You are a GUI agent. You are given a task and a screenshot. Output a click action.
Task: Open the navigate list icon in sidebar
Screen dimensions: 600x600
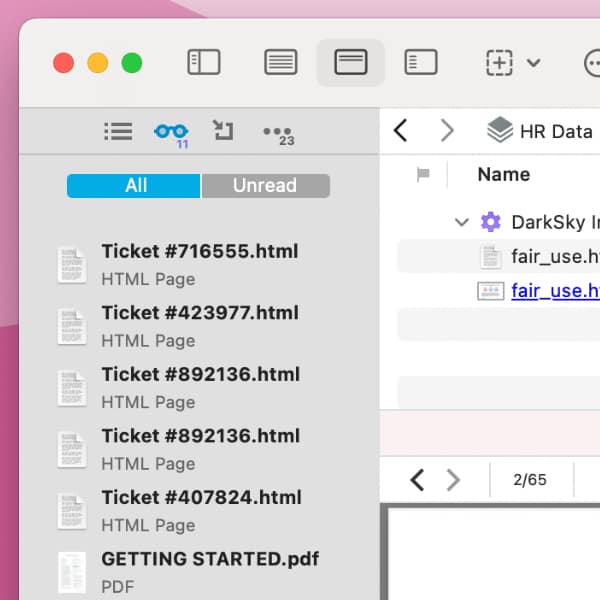click(118, 131)
